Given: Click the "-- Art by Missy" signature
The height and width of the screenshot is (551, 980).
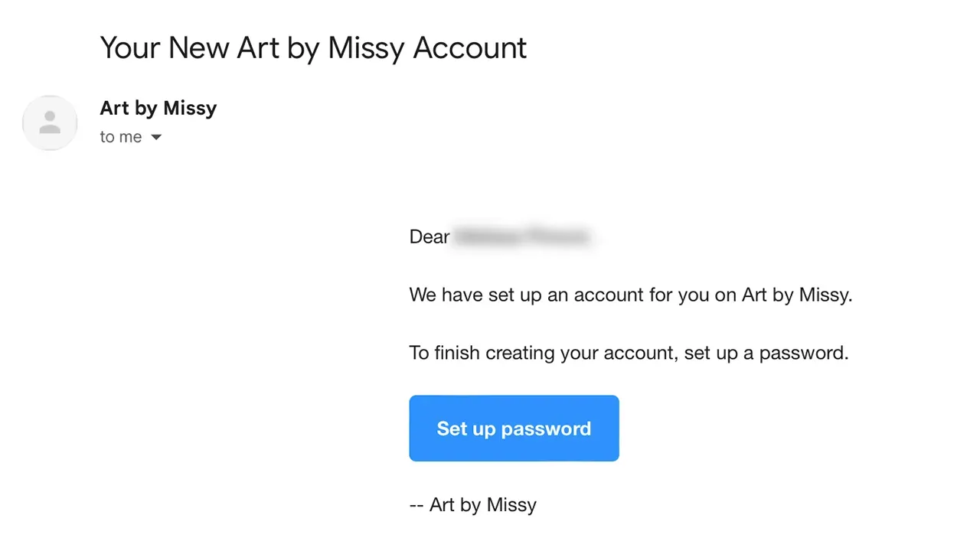Looking at the screenshot, I should pyautogui.click(x=472, y=504).
